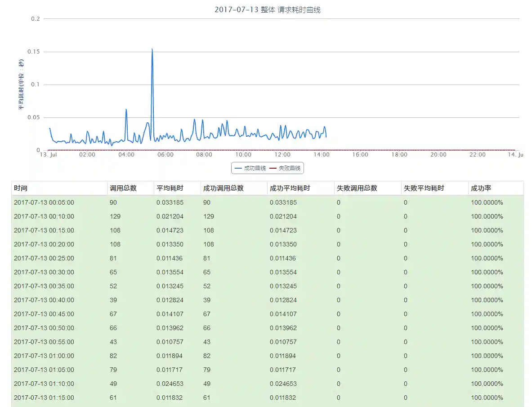Select the 2017-07-13 01:10:00 row time cell
The height and width of the screenshot is (407, 532).
coord(44,384)
